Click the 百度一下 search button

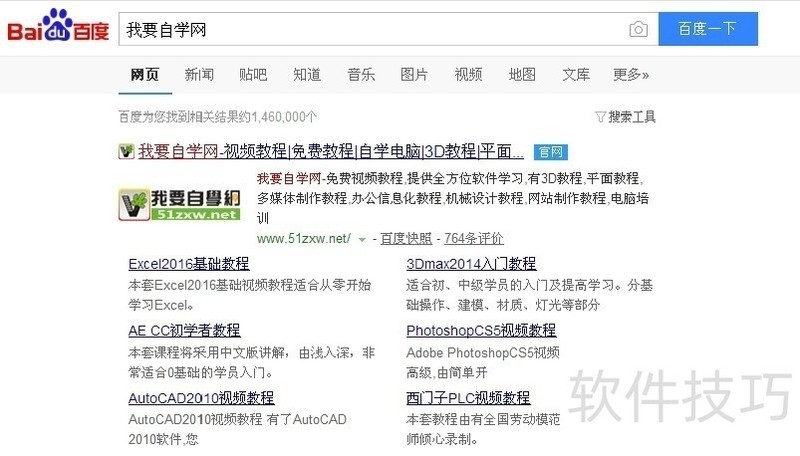[708, 29]
